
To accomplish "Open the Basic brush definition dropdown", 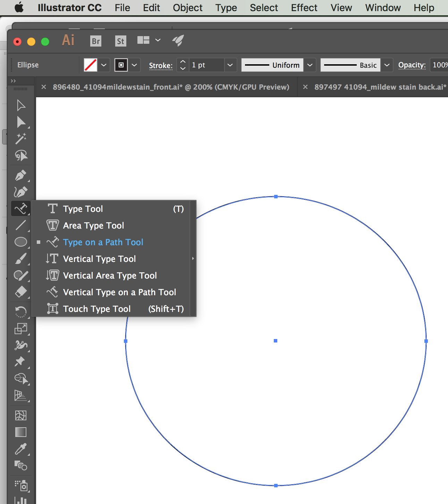I will click(387, 65).
